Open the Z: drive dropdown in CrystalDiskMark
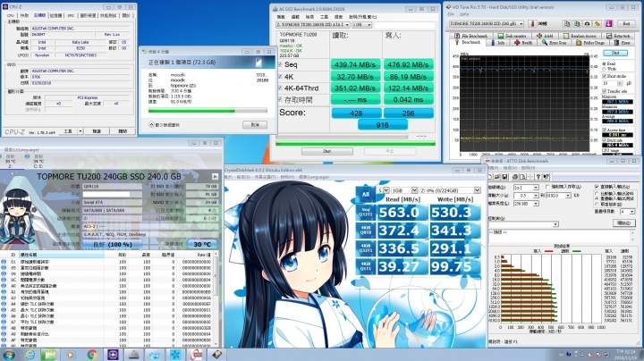The image size is (644, 361). pos(450,190)
